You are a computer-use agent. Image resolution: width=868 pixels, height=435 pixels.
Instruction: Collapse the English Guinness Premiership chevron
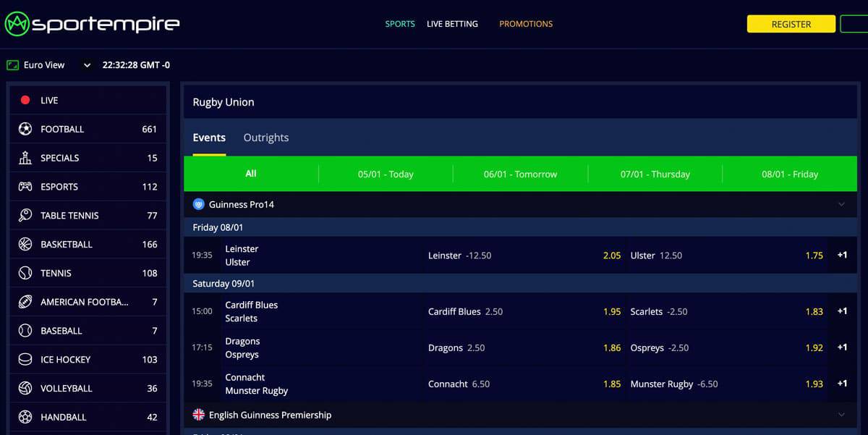point(841,415)
